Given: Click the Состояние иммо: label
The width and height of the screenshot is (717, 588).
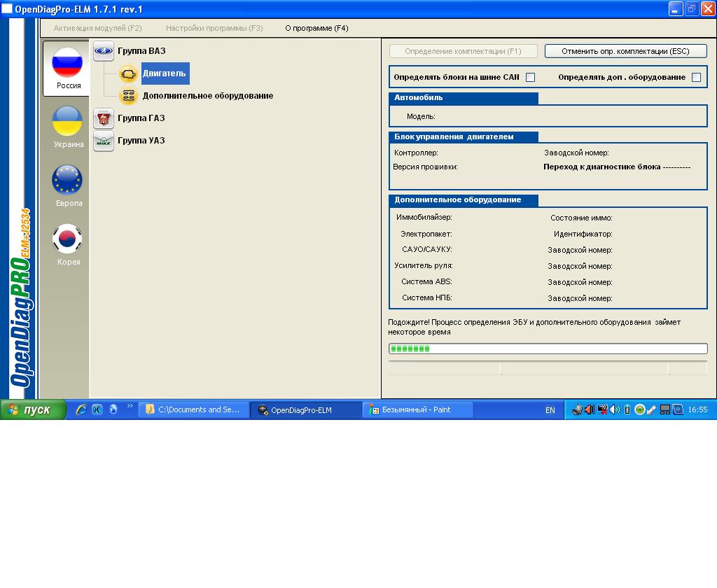Looking at the screenshot, I should pyautogui.click(x=581, y=218).
